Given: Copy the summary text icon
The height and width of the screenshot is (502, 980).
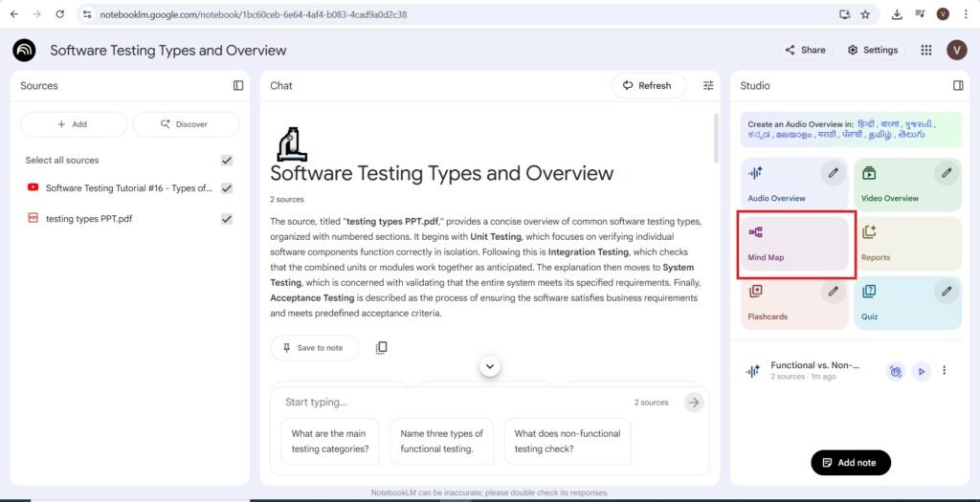Looking at the screenshot, I should click(381, 348).
